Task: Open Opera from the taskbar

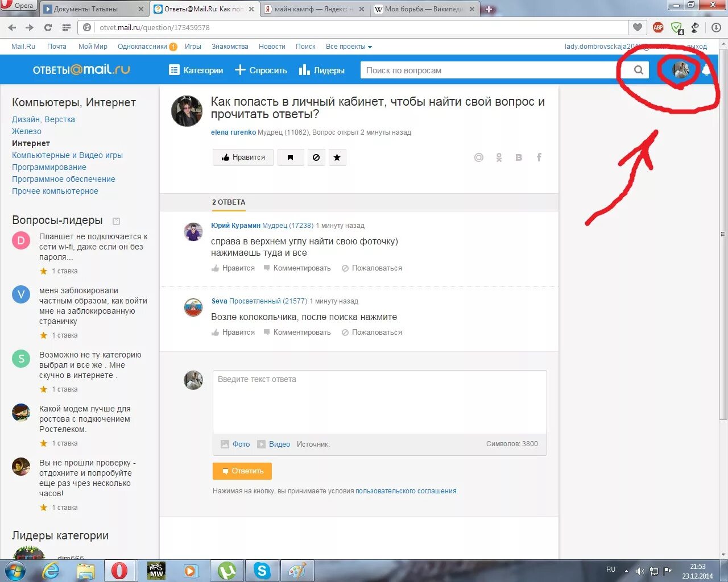Action: 119,570
